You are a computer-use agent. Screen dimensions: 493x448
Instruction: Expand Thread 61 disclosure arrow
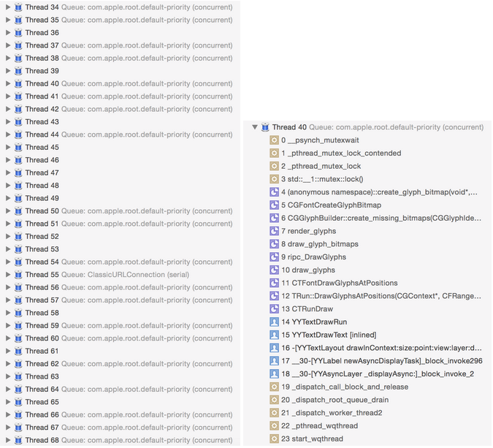(x=8, y=351)
